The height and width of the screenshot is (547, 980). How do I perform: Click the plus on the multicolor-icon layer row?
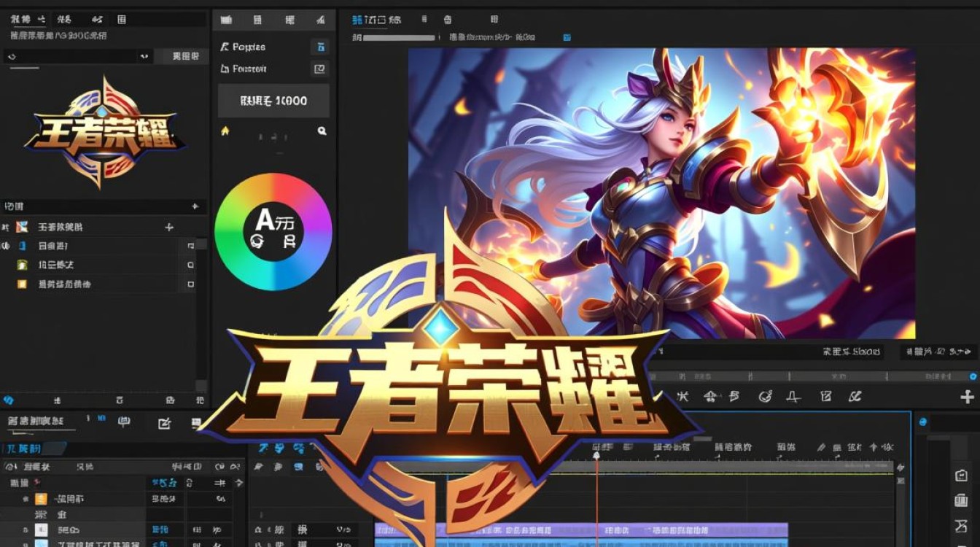pyautogui.click(x=169, y=228)
